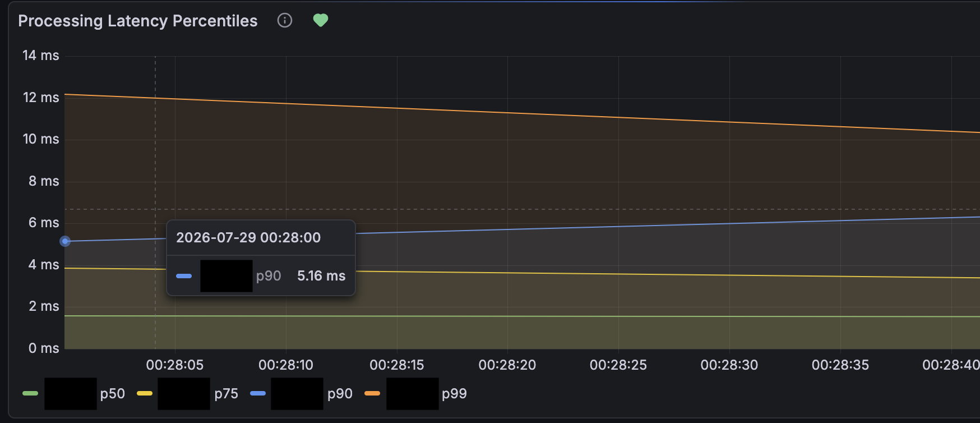Click the 6 ms y-axis label
This screenshot has width=980, height=423.
pos(44,223)
